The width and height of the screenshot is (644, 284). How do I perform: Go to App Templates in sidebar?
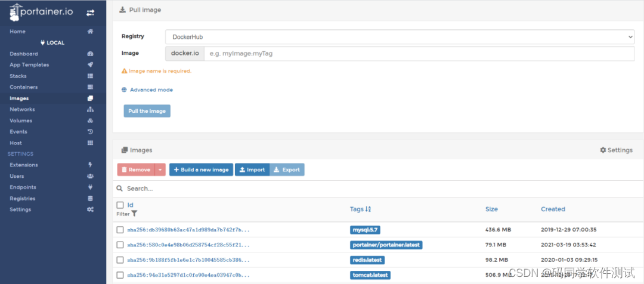pos(29,65)
